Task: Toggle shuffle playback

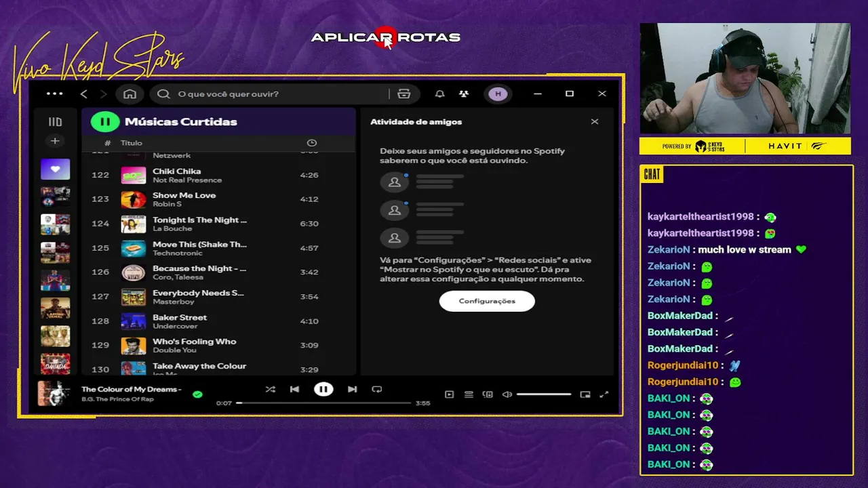Action: [x=271, y=389]
